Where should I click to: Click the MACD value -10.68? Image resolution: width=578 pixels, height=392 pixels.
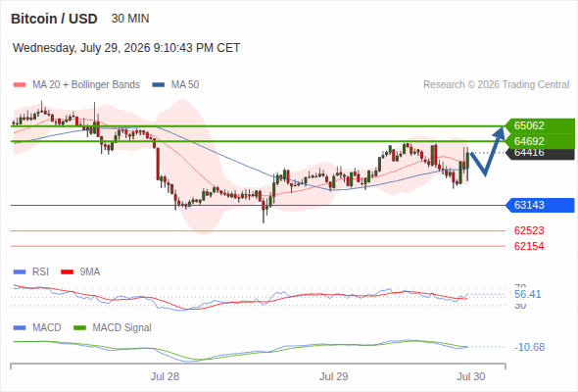529,347
